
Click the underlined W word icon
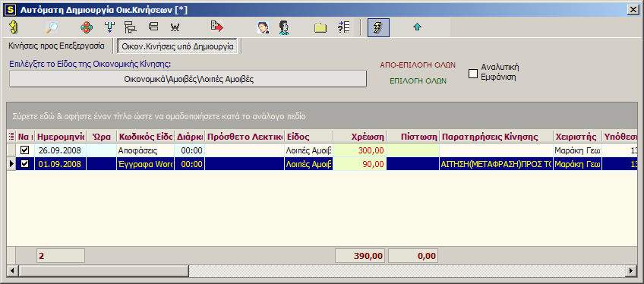(175, 27)
